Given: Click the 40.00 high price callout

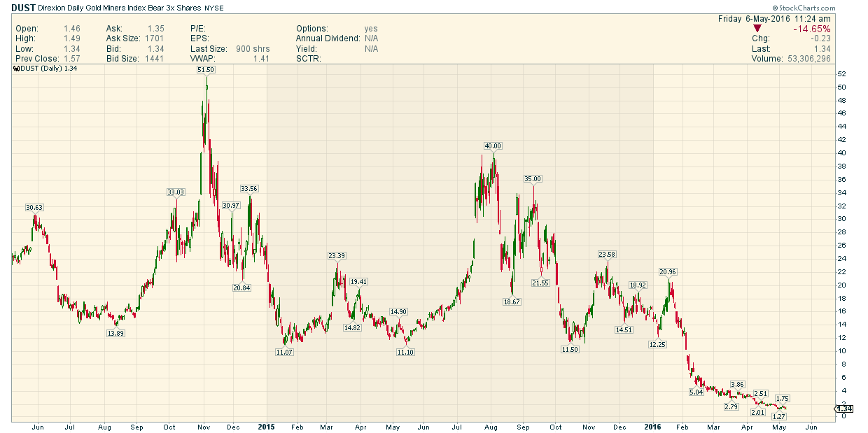Looking at the screenshot, I should tap(493, 145).
